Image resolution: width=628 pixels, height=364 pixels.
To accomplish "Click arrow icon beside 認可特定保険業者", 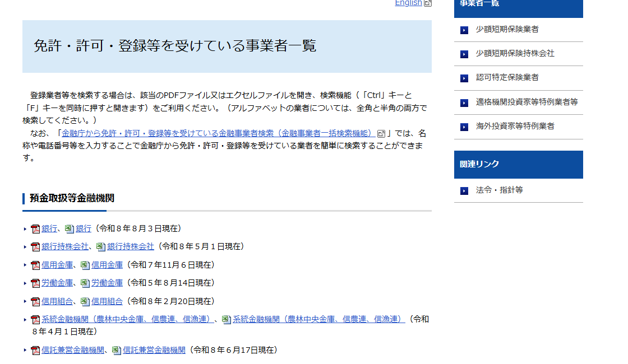I will coord(464,78).
